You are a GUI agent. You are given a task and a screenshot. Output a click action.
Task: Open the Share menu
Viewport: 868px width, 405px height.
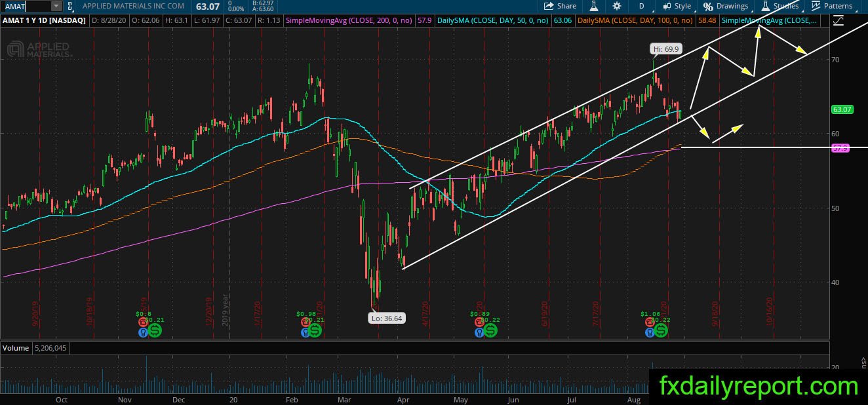click(x=560, y=6)
